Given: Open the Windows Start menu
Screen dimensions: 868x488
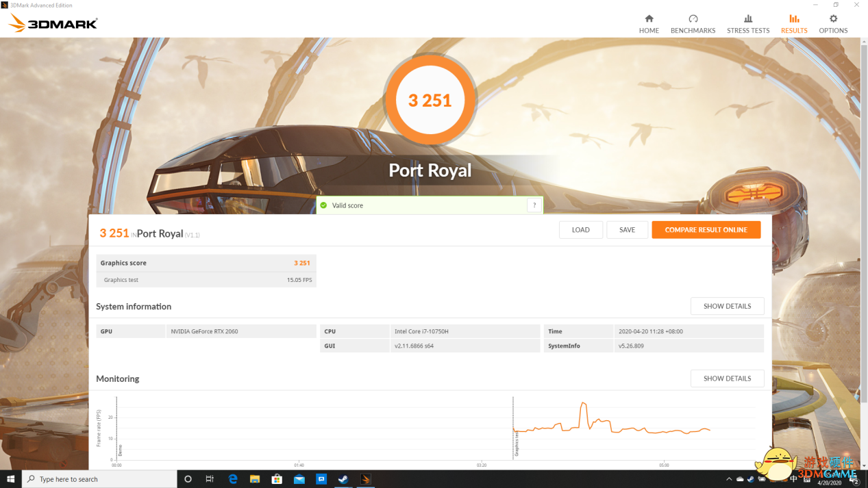Looking at the screenshot, I should pyautogui.click(x=10, y=479).
